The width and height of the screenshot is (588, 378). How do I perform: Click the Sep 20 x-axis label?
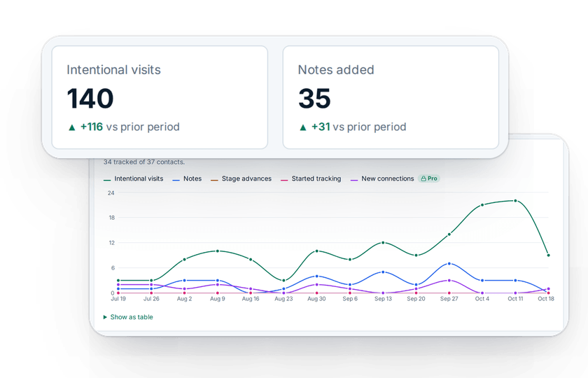[416, 299]
